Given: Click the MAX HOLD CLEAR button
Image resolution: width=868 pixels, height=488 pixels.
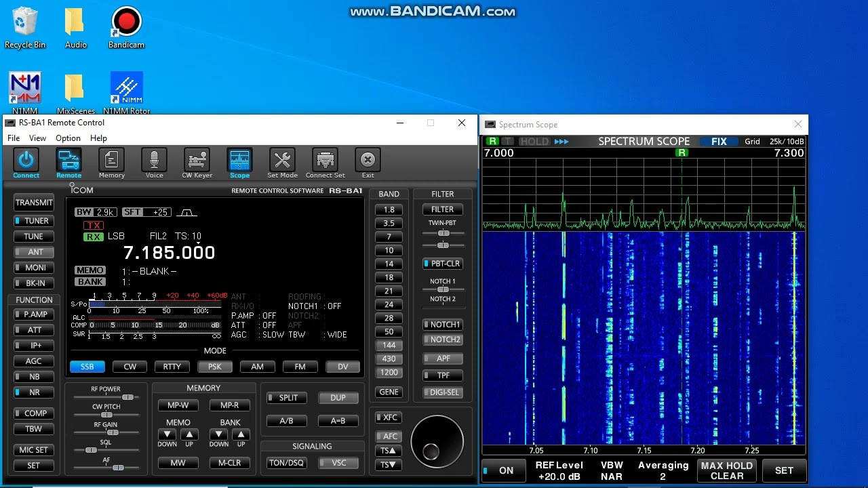Looking at the screenshot, I should (x=726, y=470).
